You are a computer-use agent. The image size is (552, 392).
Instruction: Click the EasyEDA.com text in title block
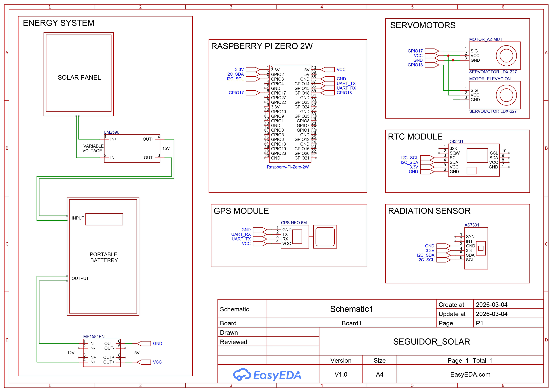click(470, 374)
